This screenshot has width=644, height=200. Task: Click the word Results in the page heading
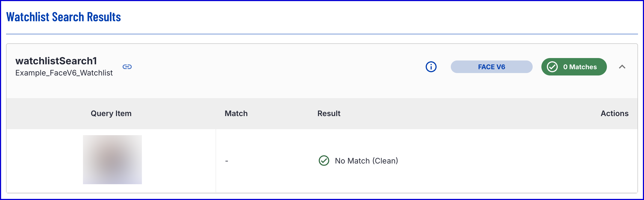tap(104, 17)
